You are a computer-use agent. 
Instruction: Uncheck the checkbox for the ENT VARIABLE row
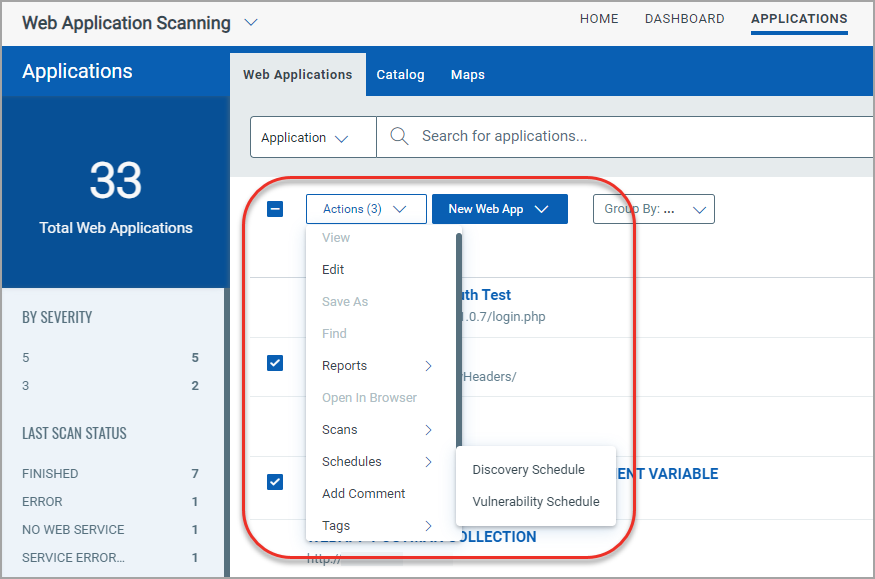(x=275, y=482)
